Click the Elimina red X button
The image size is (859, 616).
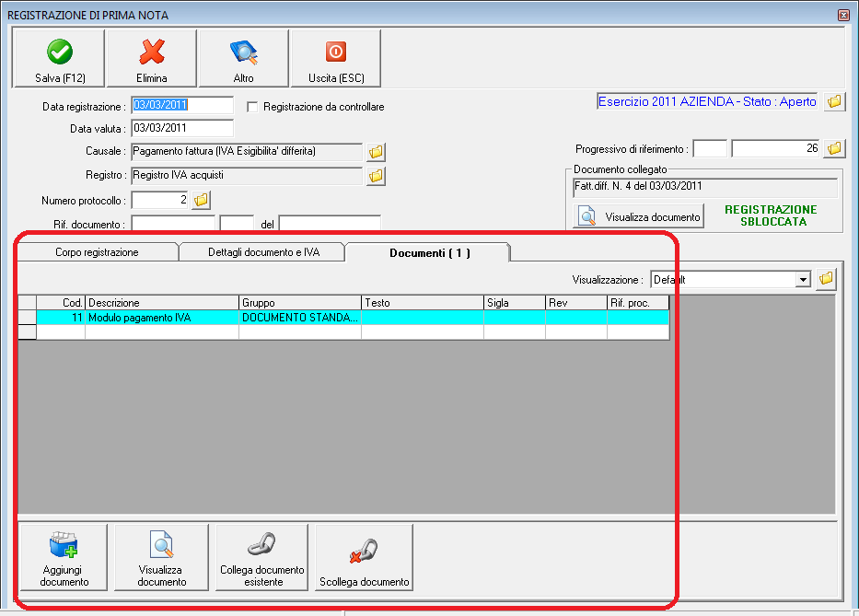[152, 59]
